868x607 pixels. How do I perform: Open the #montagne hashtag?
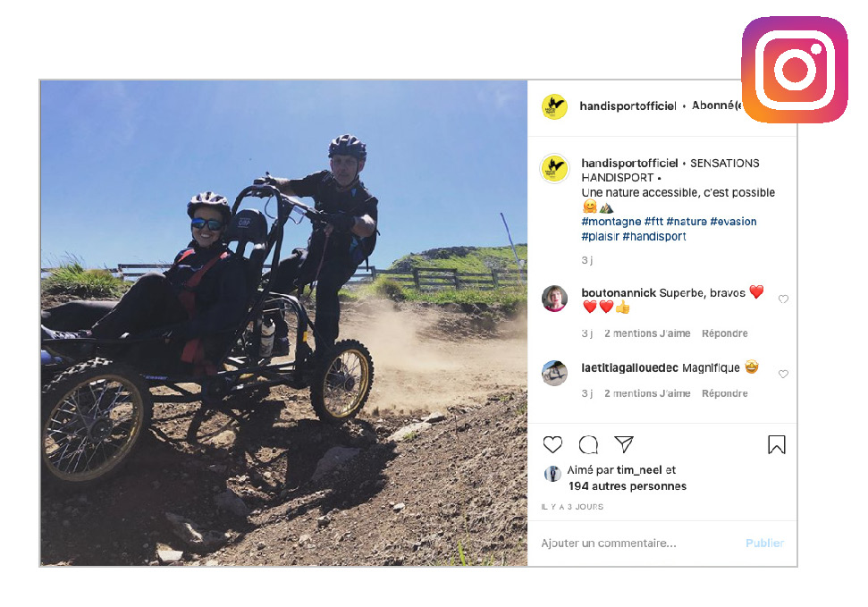[x=611, y=222]
